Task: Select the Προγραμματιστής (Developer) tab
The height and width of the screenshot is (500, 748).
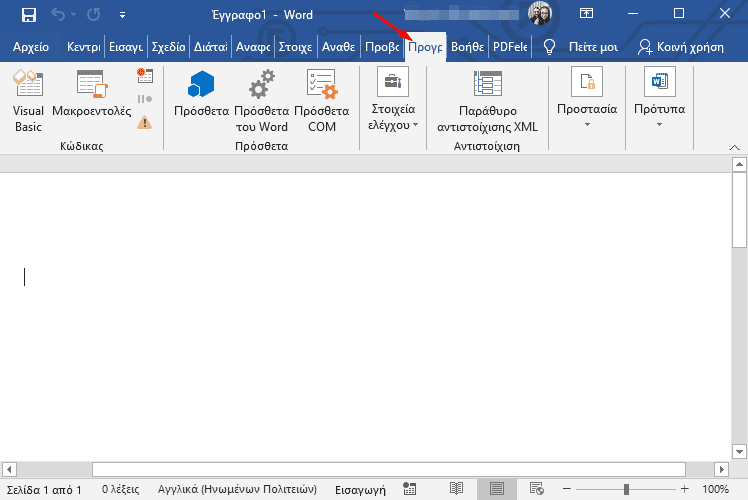Action: coord(425,47)
